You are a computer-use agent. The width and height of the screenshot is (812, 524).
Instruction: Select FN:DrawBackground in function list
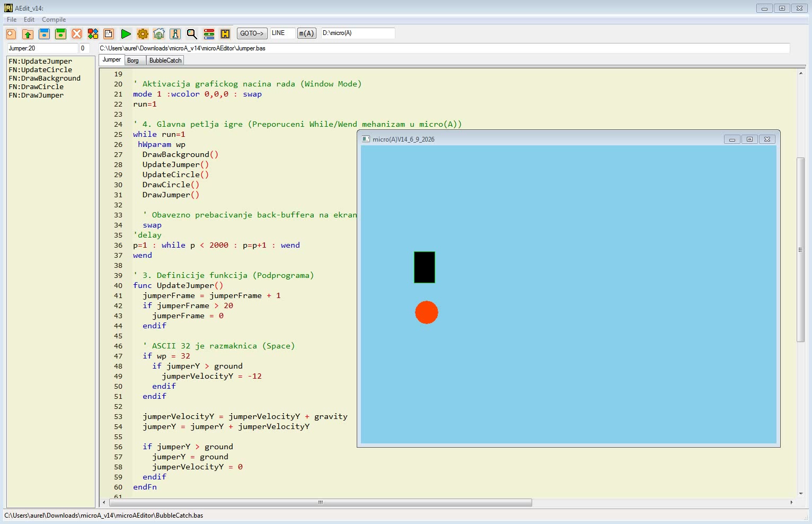point(45,78)
